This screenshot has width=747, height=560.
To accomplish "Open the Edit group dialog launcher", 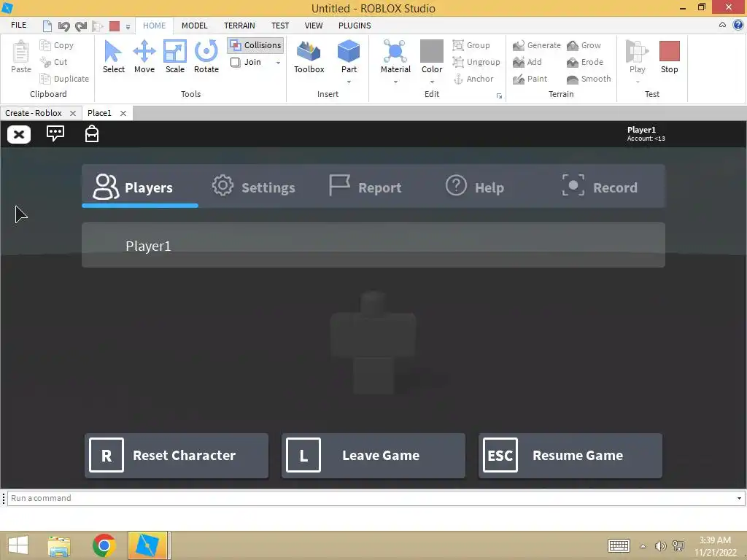I will [499, 96].
